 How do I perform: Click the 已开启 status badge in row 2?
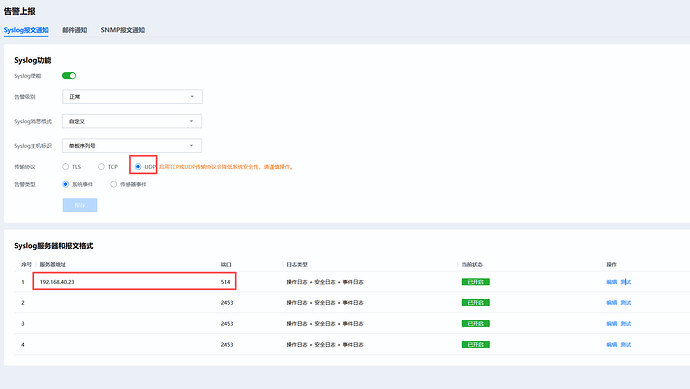tap(476, 303)
